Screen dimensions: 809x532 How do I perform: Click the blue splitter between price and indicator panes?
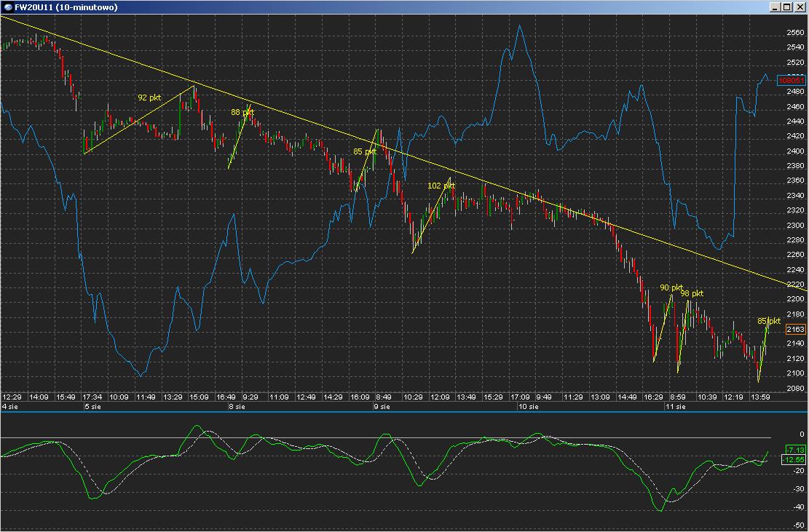pyautogui.click(x=404, y=412)
